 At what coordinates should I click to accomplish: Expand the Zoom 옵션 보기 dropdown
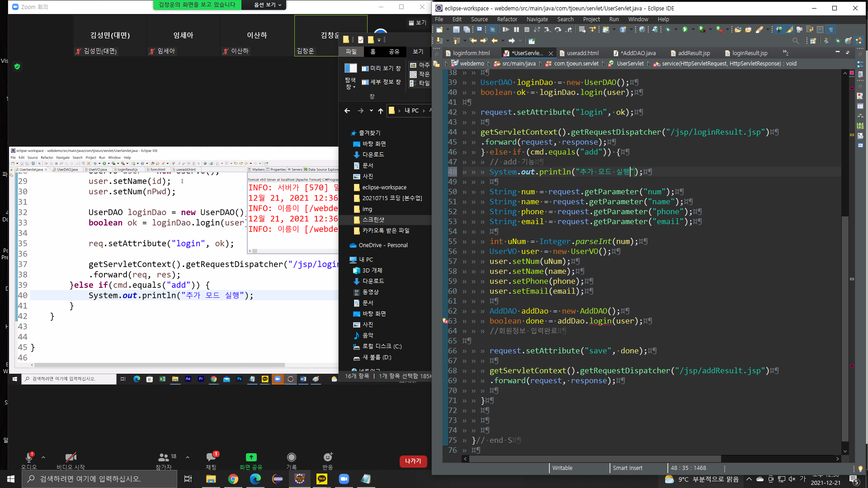tap(268, 5)
